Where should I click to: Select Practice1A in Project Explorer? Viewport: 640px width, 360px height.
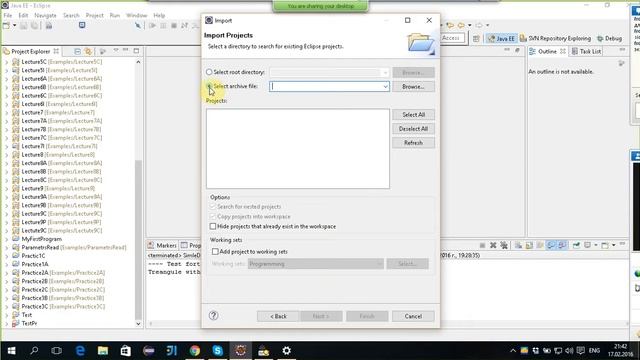pos(35,264)
